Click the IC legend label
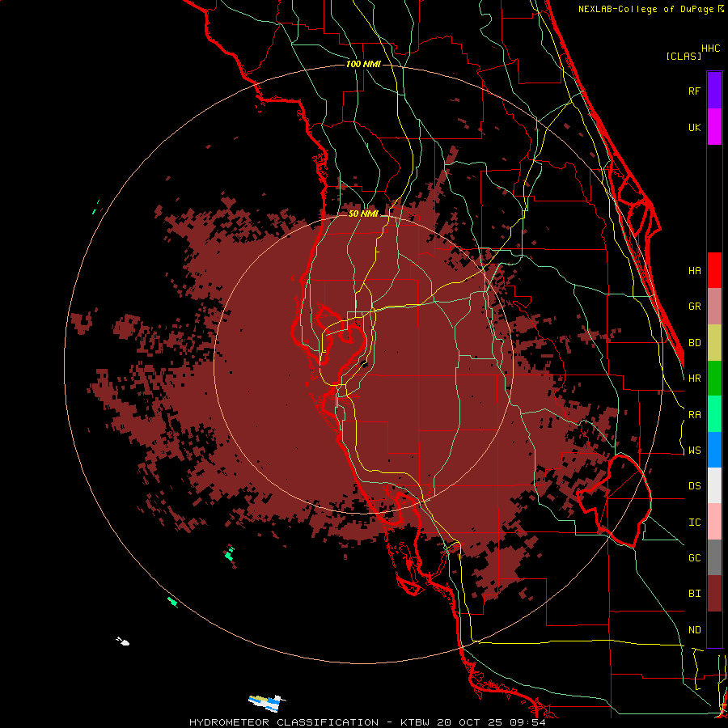Image resolution: width=728 pixels, height=728 pixels. click(695, 523)
